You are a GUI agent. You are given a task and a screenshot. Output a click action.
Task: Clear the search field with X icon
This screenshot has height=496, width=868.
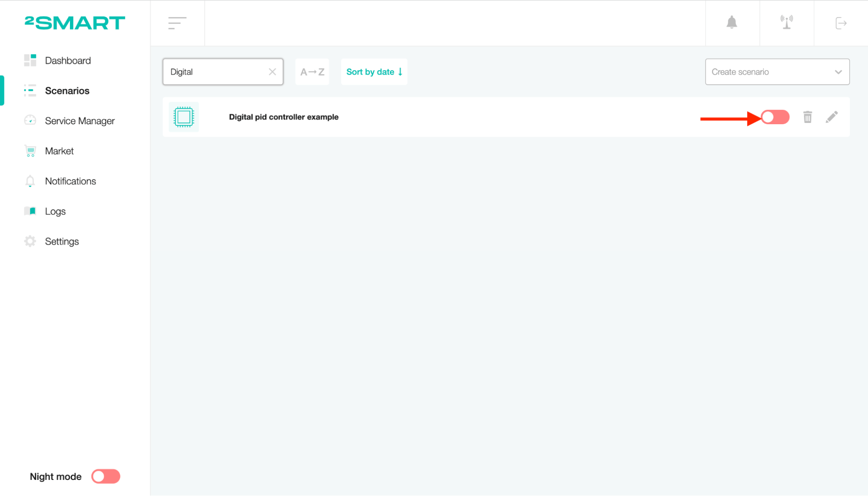[x=272, y=72]
